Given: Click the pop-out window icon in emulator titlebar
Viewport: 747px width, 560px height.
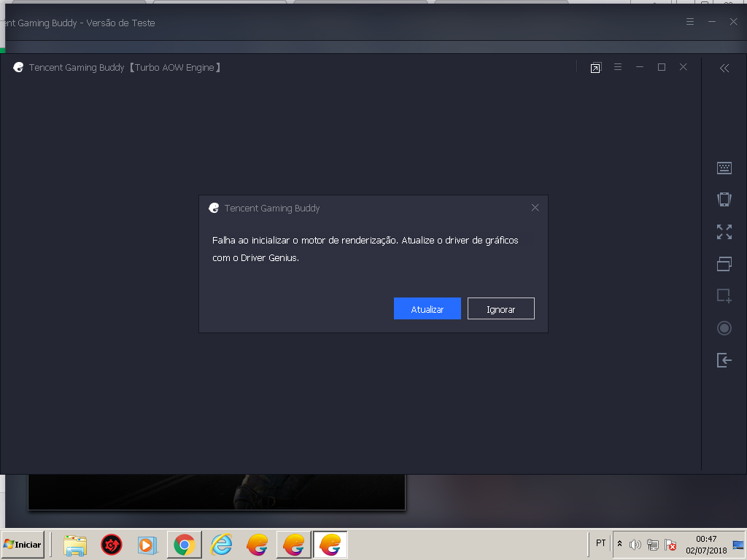Looking at the screenshot, I should 595,68.
